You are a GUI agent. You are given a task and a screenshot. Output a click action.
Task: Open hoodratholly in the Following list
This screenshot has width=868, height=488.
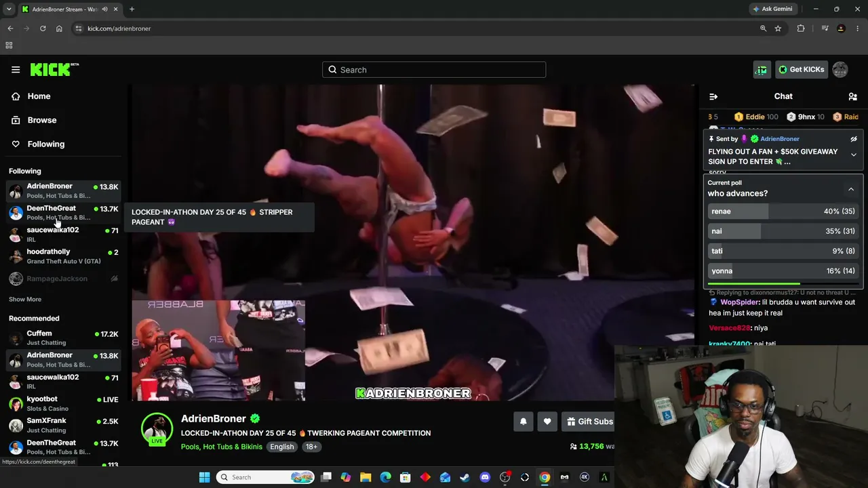[63, 256]
